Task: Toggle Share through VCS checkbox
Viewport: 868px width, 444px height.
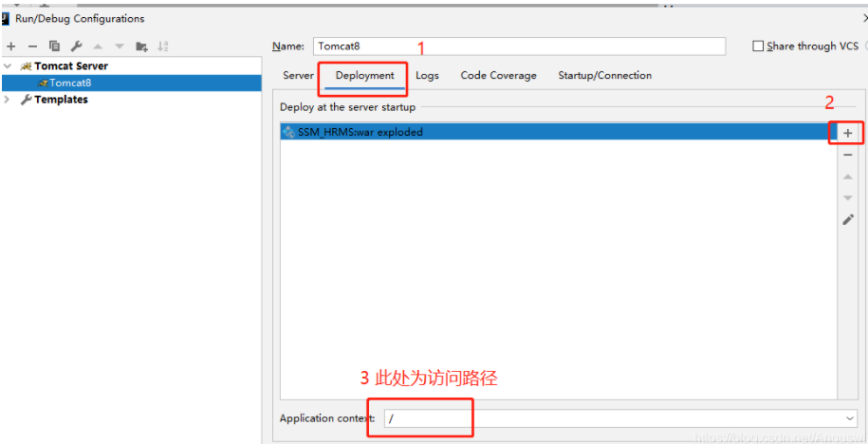Action: [x=758, y=46]
